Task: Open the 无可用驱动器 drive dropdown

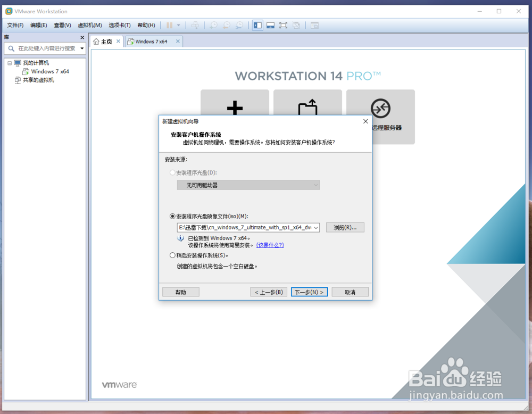Action: click(248, 185)
